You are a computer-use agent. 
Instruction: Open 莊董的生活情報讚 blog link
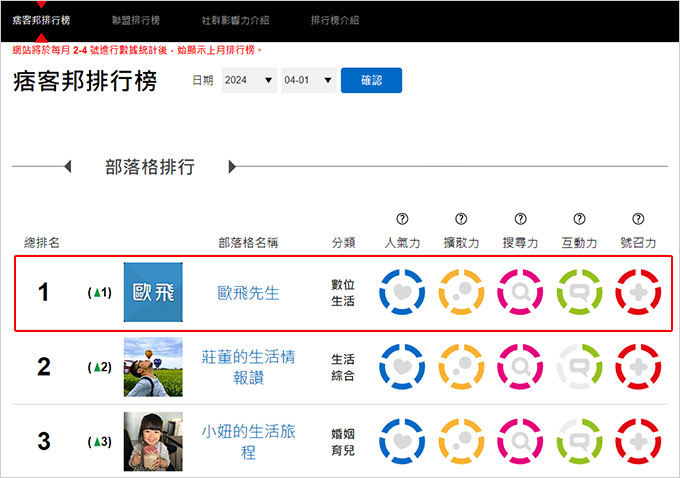point(248,367)
